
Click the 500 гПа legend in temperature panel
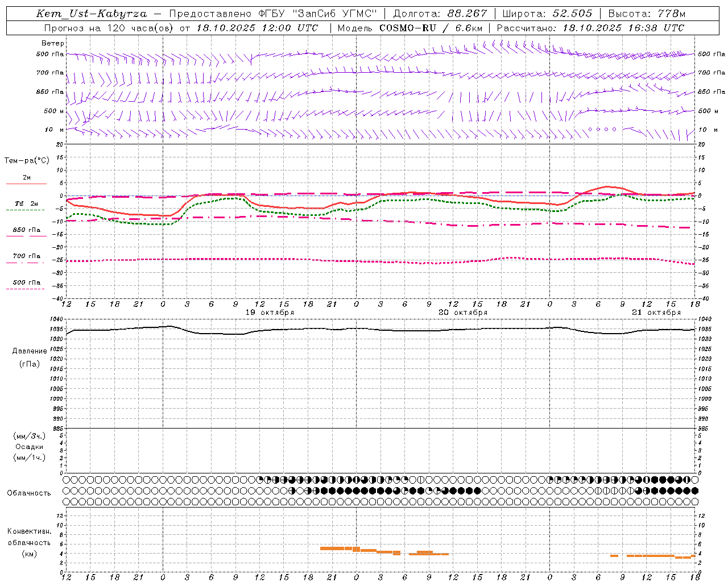[27, 282]
